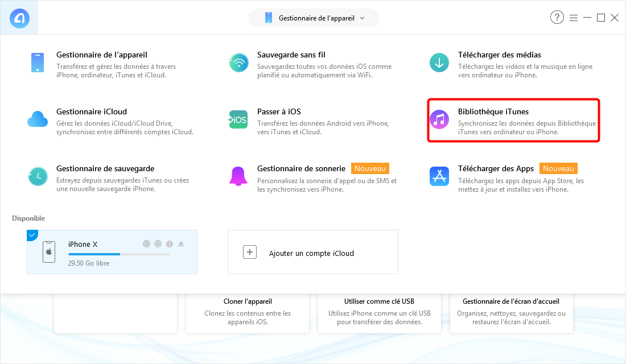Show iPhone X device info icon
Screen dimensions: 626x364
pos(169,244)
